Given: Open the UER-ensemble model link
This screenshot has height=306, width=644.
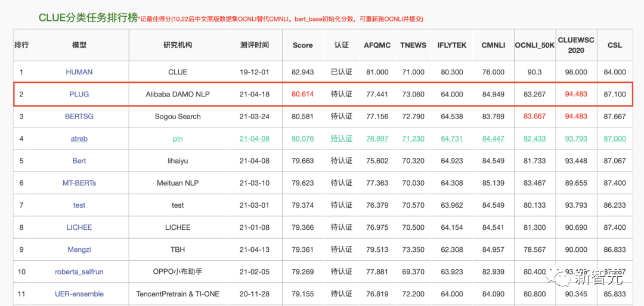Looking at the screenshot, I should click(x=79, y=293).
